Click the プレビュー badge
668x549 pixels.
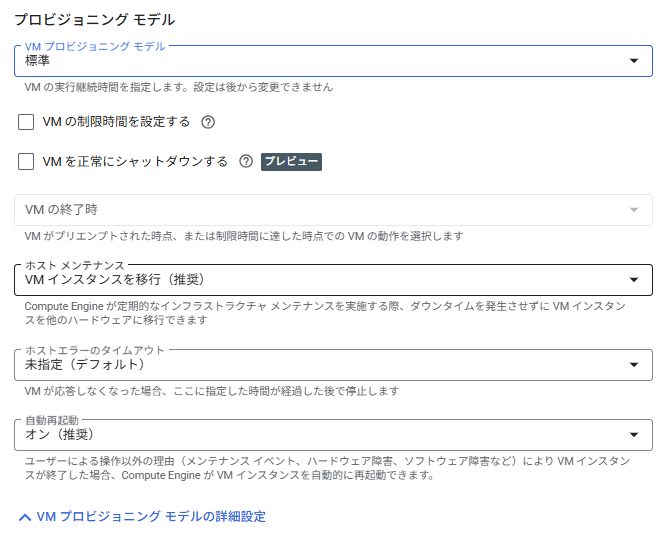291,161
